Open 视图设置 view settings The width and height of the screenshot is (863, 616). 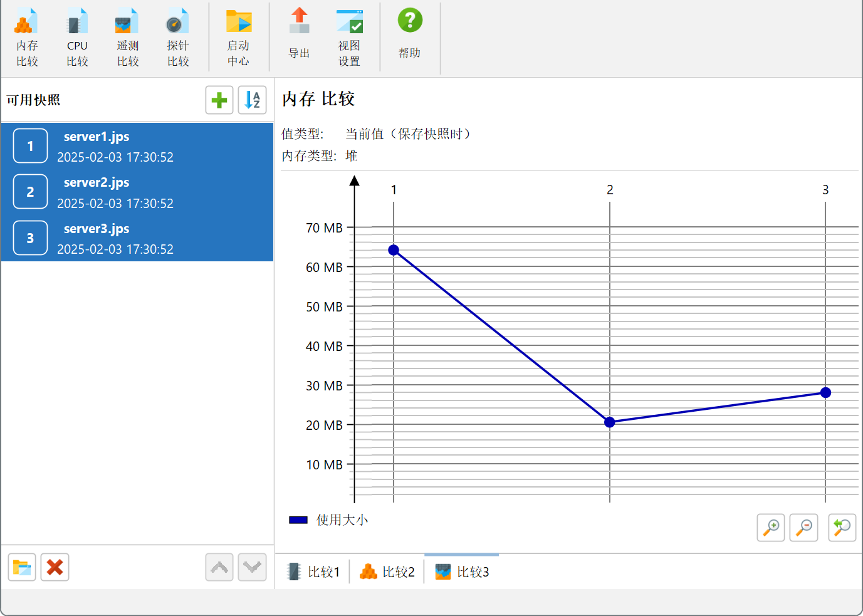[x=349, y=38]
